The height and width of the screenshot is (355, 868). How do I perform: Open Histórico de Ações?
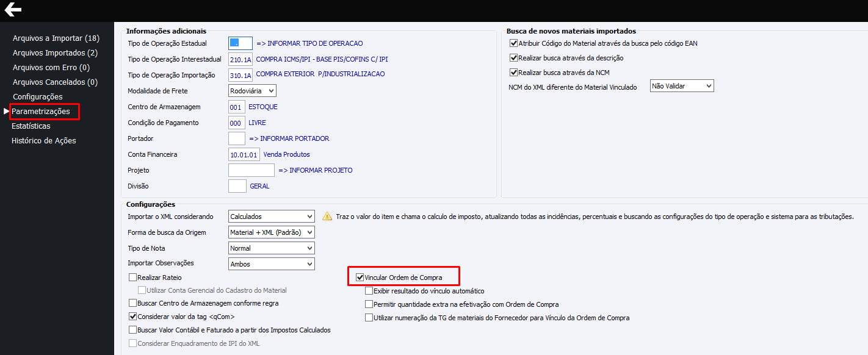[x=44, y=140]
